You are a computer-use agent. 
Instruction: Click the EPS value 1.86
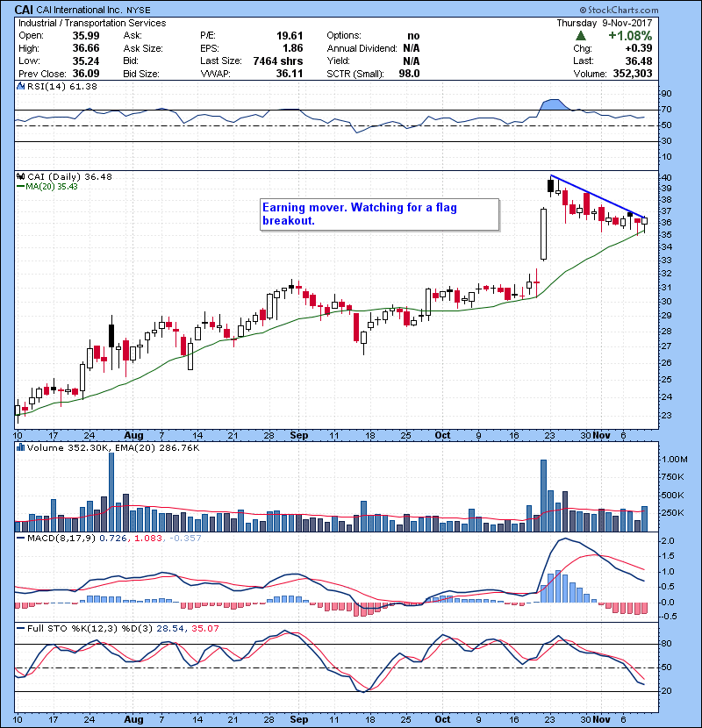tap(293, 48)
